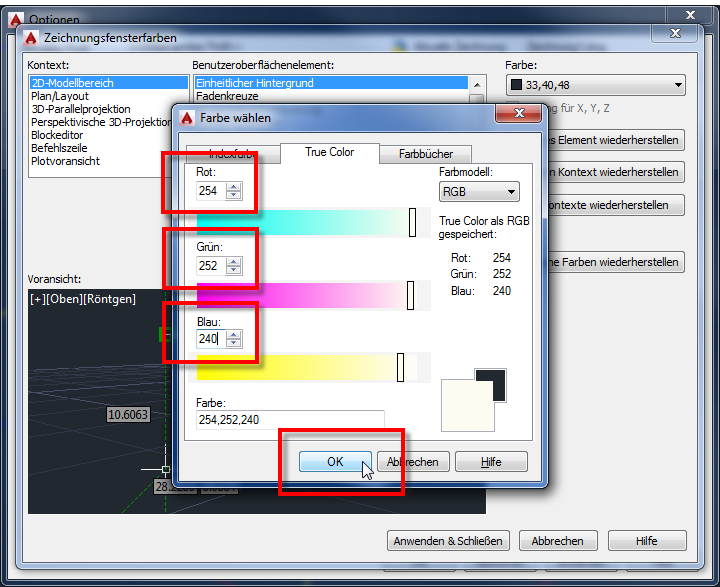Click the Farbe text field showing 254,252,240

[290, 420]
